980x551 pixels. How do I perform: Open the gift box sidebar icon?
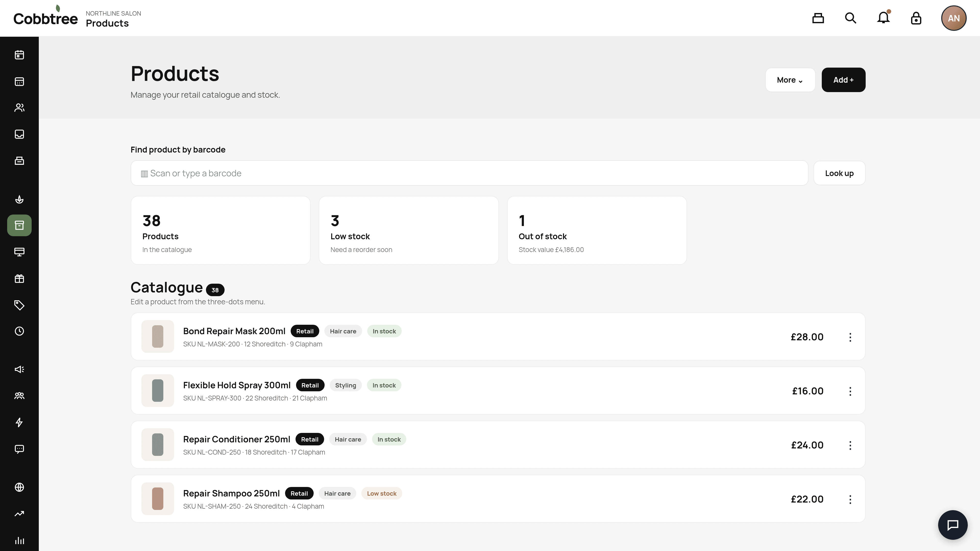point(19,279)
